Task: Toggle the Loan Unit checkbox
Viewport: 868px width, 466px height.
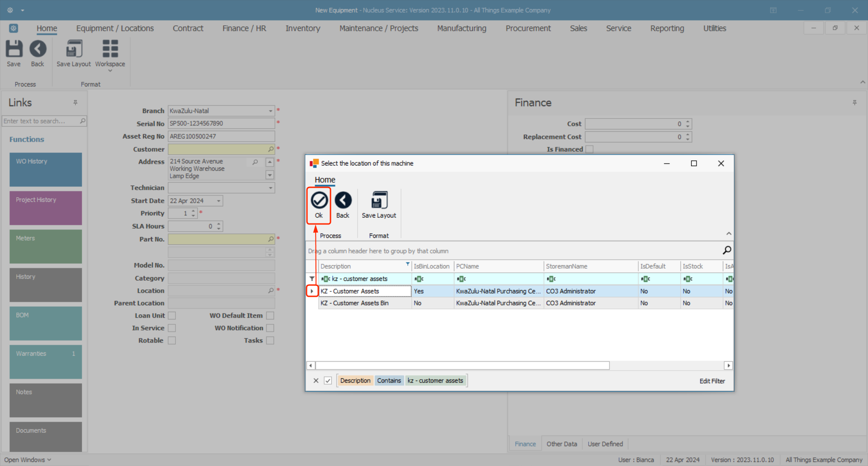Action: click(x=172, y=315)
